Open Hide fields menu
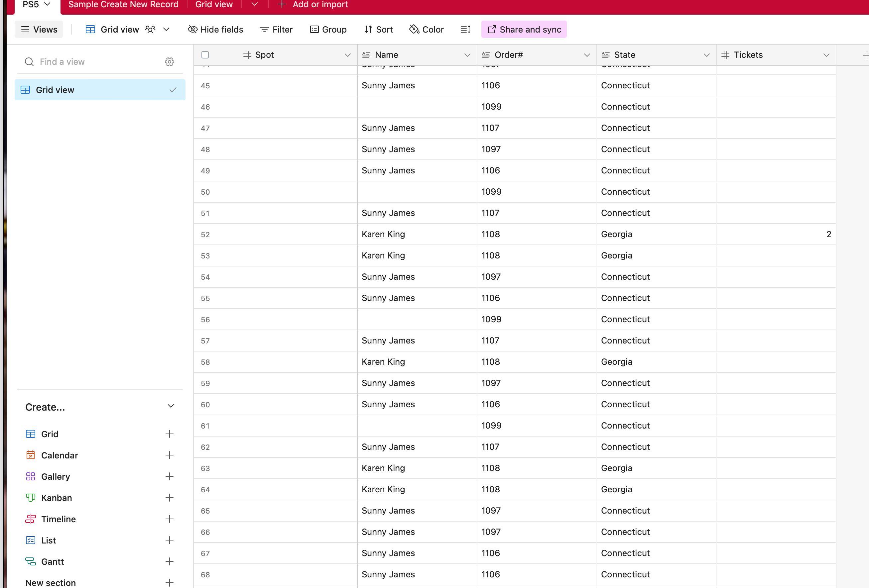 coord(215,30)
